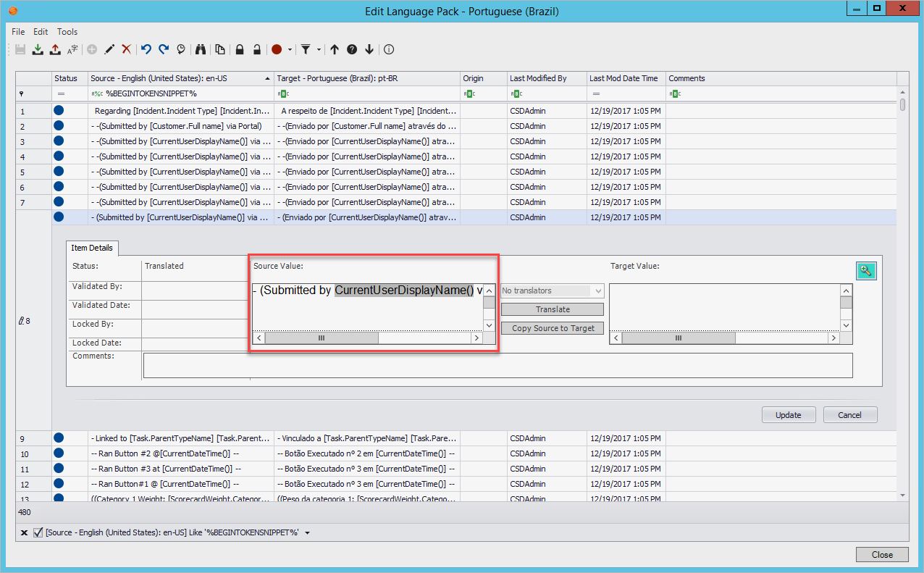Open the filter expression dropdown at bottom

point(307,533)
